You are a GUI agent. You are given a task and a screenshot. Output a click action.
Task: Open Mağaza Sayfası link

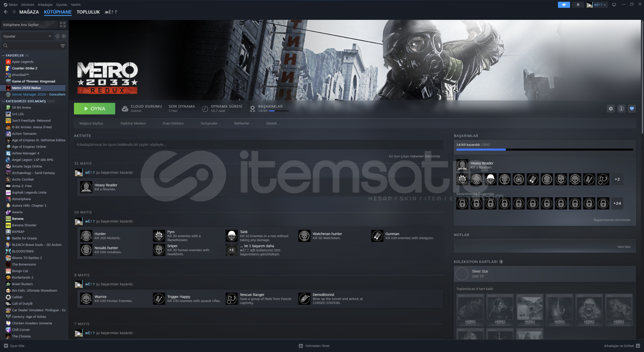(91, 123)
